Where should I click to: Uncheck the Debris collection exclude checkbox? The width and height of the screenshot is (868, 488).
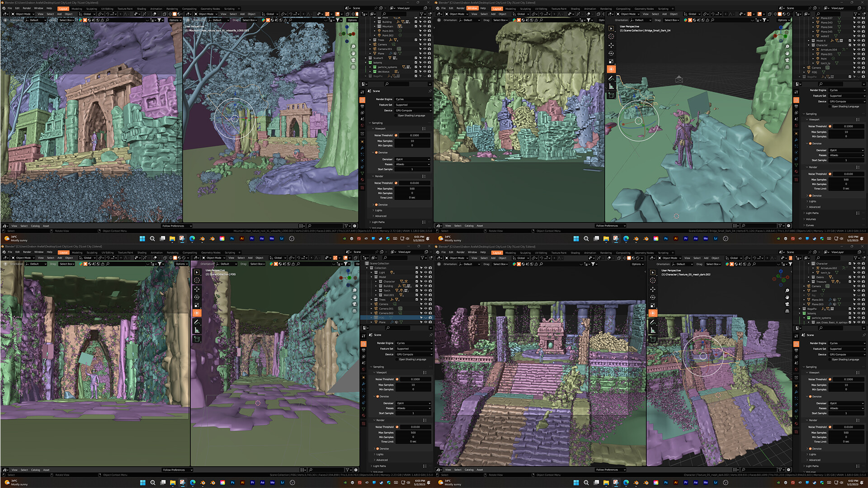pos(850,277)
